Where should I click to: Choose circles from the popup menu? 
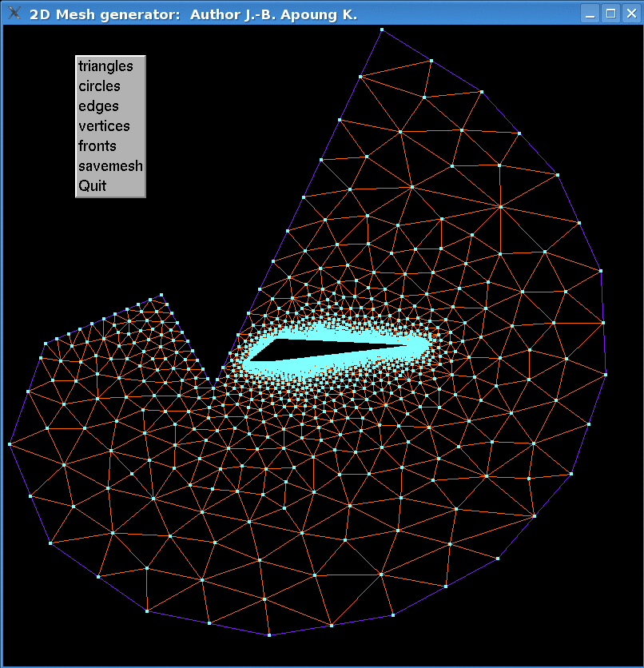(x=99, y=86)
